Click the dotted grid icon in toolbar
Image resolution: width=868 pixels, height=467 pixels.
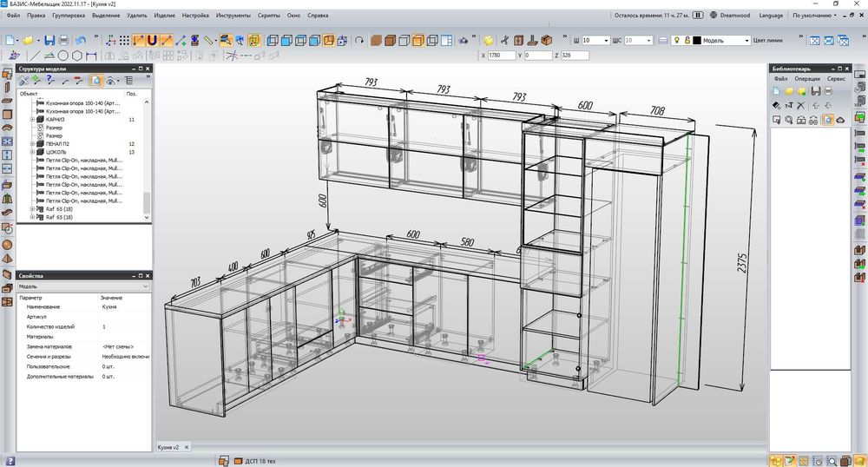[125, 41]
